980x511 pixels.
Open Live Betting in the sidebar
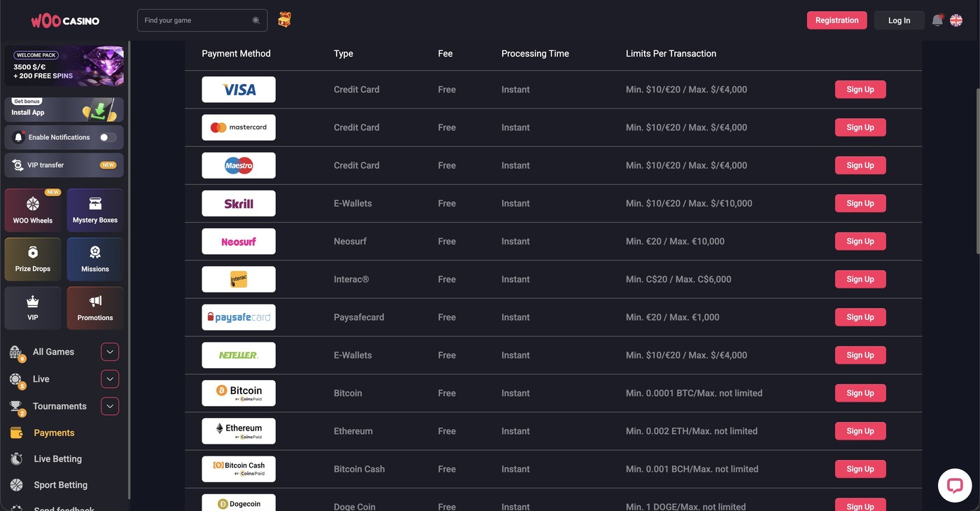point(58,458)
